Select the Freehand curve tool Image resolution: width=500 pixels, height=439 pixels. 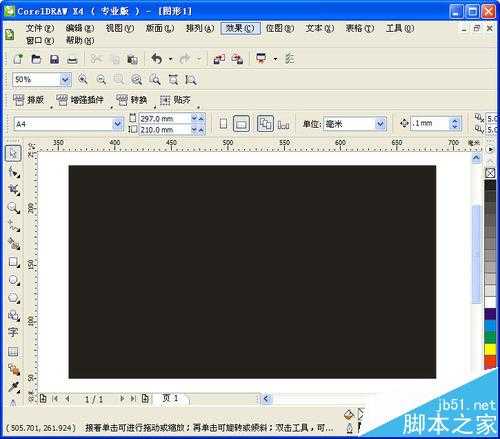14,226
